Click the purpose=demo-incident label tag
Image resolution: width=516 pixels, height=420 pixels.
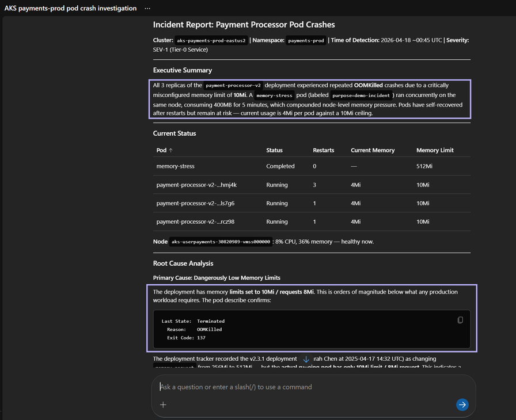361,96
